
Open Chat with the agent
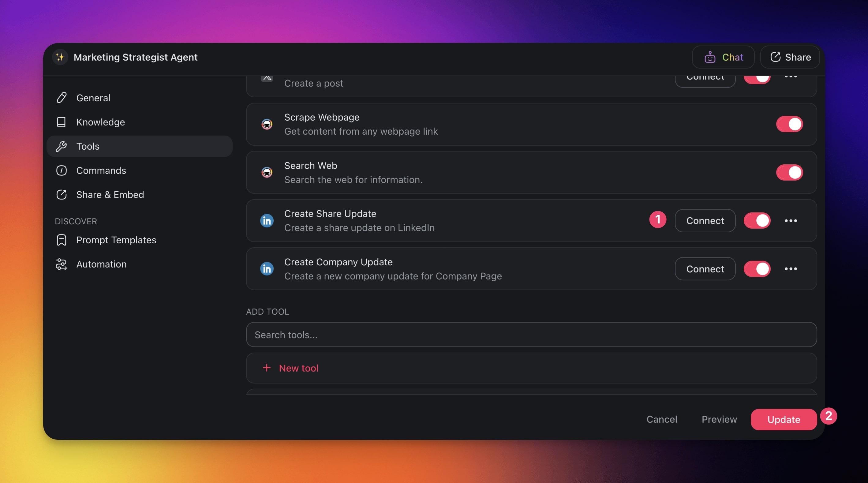[x=723, y=57]
